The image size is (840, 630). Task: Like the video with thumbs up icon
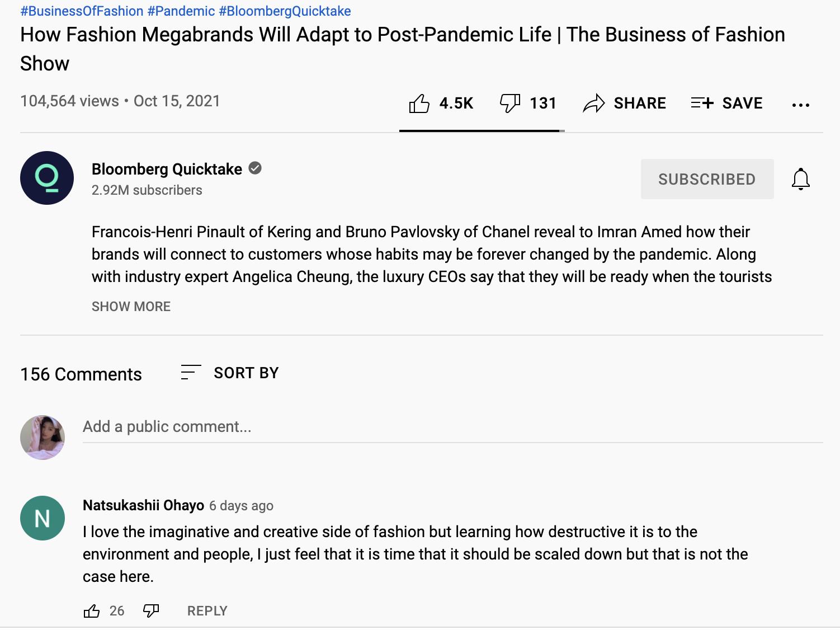(x=419, y=104)
